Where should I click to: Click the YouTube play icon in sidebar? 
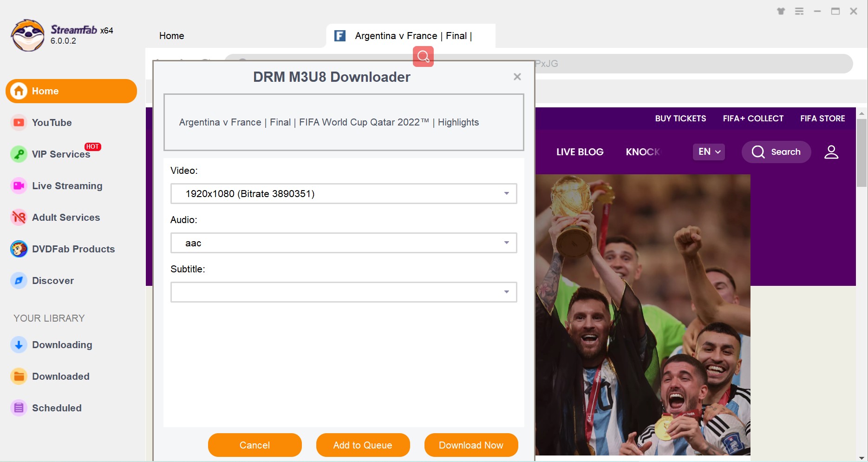[x=19, y=123]
